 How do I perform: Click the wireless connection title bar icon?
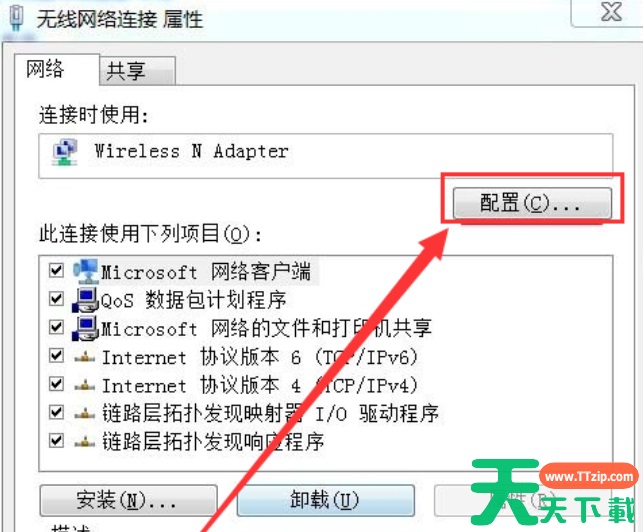[16, 19]
